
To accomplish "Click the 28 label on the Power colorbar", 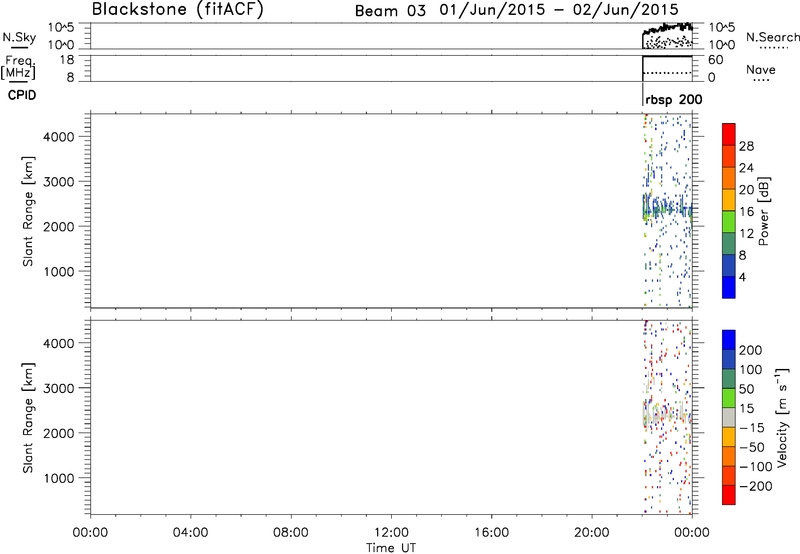I will (x=746, y=146).
